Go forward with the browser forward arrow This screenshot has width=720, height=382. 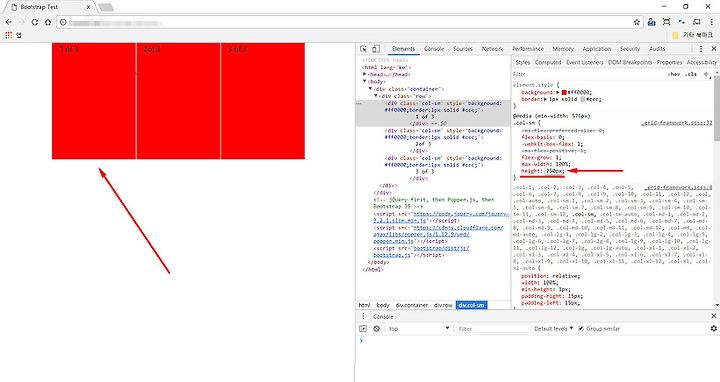coord(22,22)
